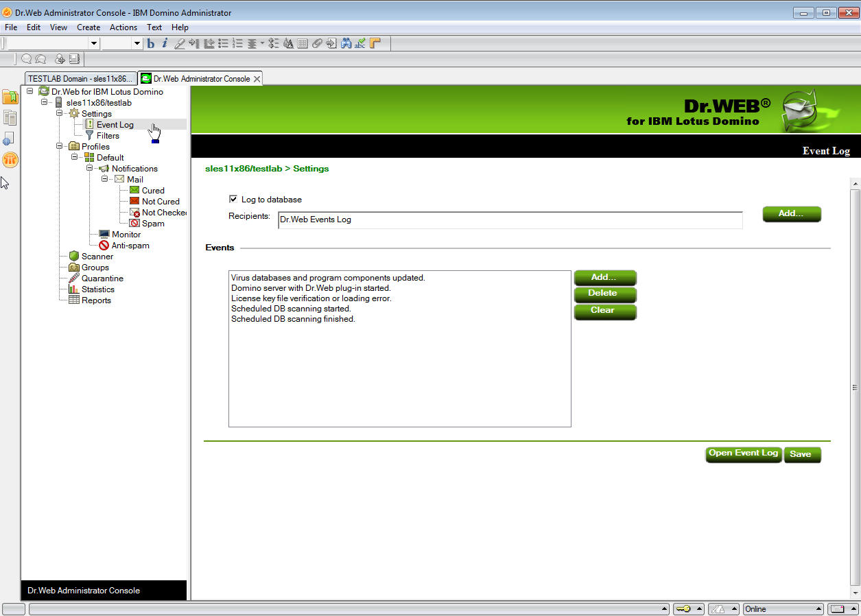The image size is (861, 616).
Task: Click the text properties icon before the table icon
Action: tap(288, 43)
